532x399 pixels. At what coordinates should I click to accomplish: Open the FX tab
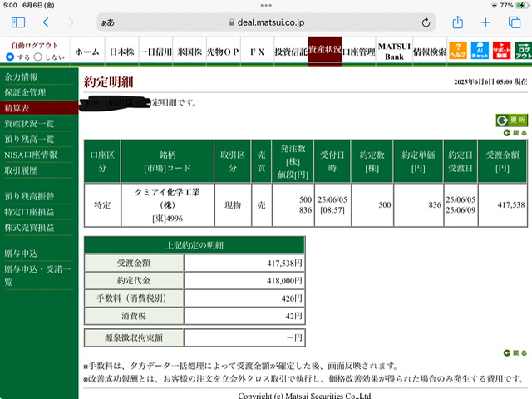(x=257, y=52)
